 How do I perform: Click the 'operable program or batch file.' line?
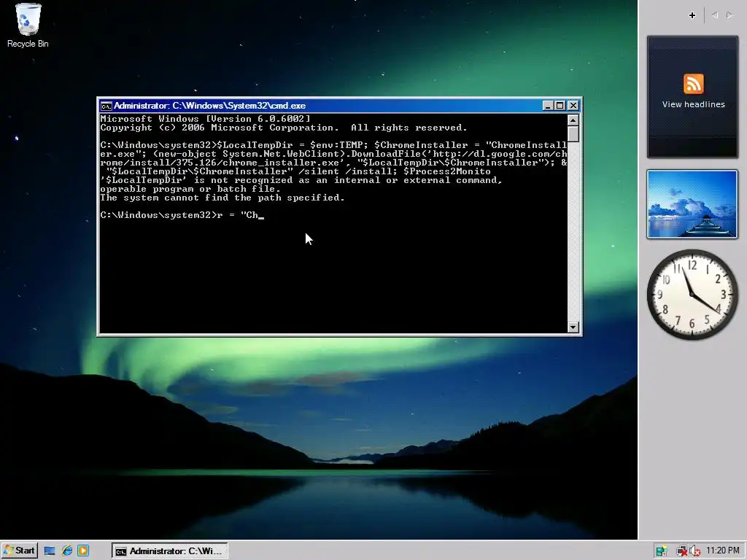pos(190,189)
